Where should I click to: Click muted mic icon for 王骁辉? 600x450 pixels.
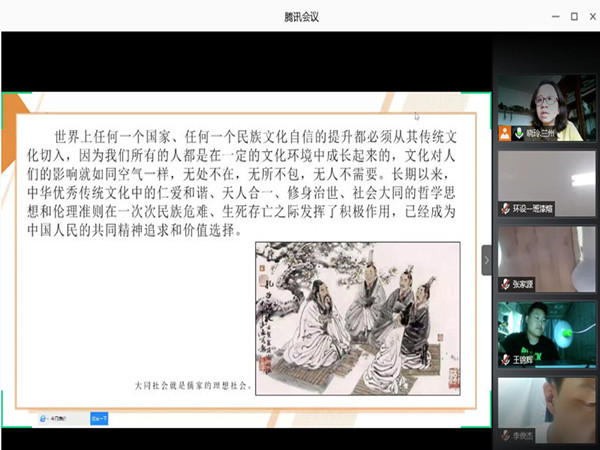coord(504,359)
